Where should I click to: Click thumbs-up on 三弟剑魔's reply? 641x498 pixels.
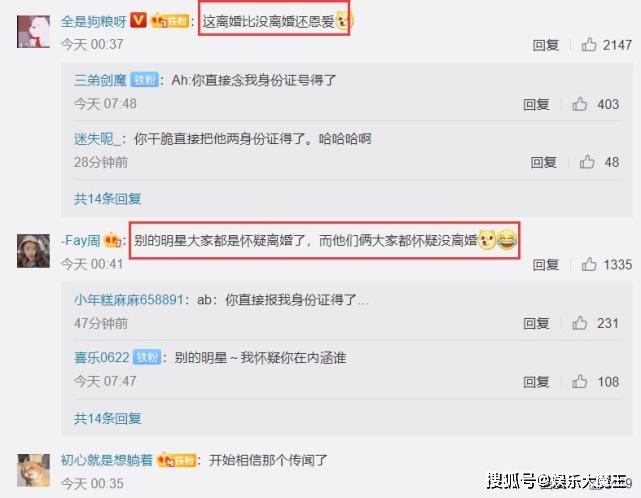pos(579,104)
